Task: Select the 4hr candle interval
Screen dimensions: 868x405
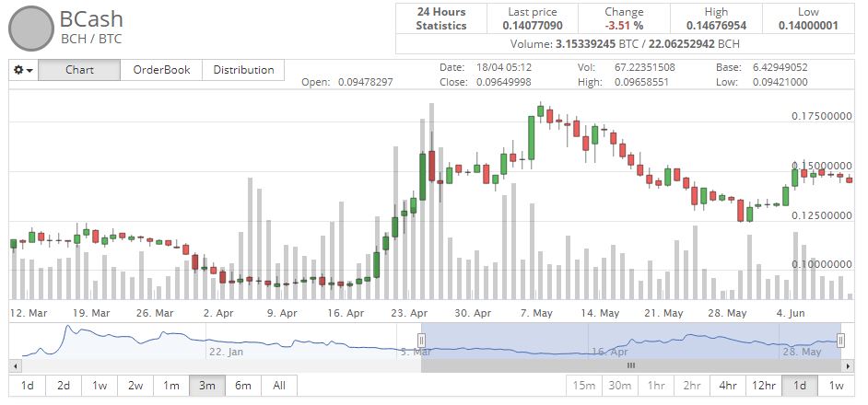Action: tap(728, 386)
